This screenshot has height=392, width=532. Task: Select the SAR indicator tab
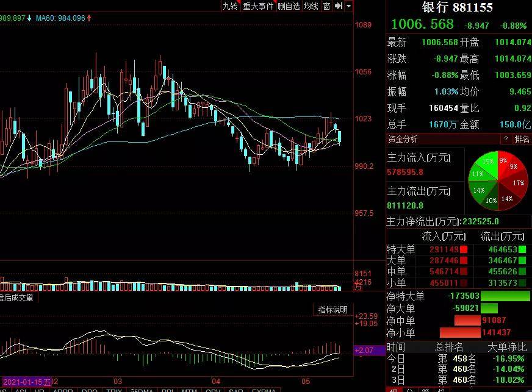pyautogui.click(x=237, y=390)
